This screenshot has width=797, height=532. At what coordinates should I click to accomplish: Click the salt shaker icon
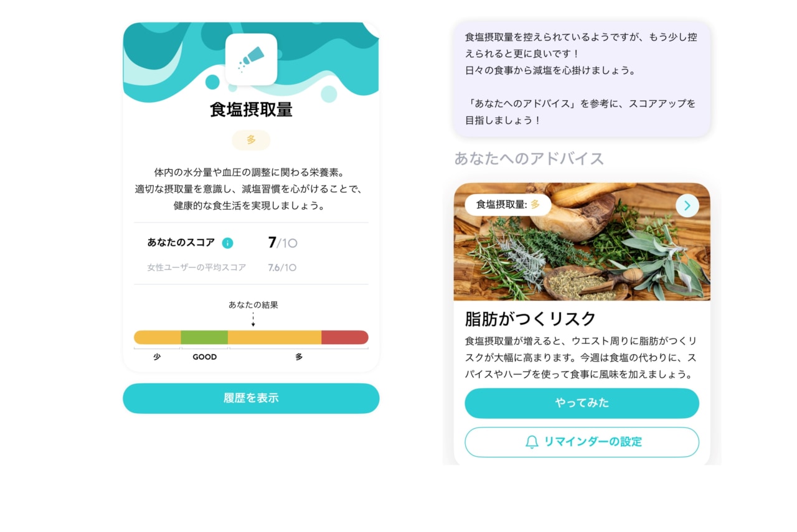click(x=251, y=59)
